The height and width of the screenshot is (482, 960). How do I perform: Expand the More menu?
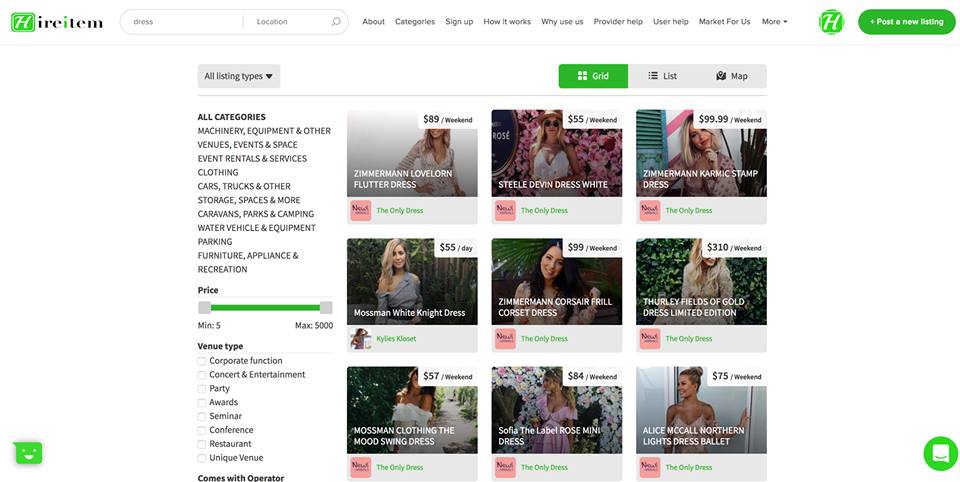[774, 21]
